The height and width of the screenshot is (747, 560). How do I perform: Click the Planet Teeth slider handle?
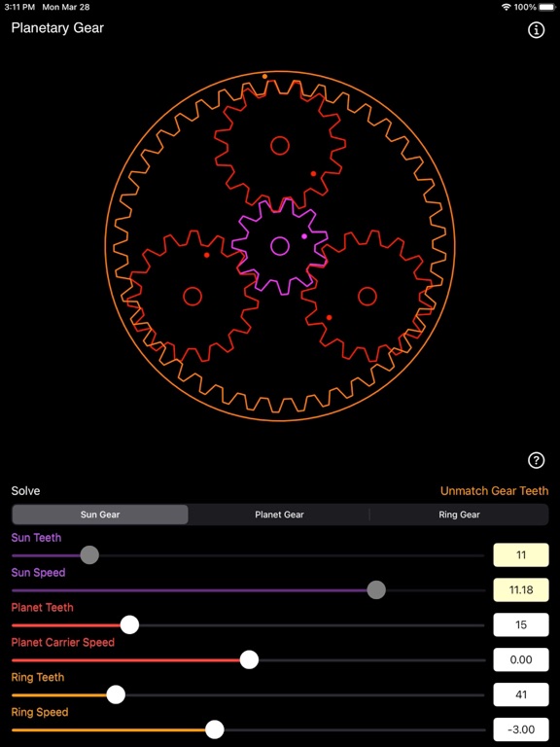coord(129,625)
